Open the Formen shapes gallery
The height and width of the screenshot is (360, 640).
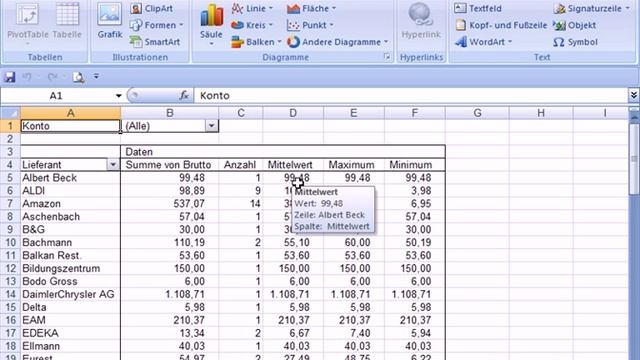[x=156, y=25]
